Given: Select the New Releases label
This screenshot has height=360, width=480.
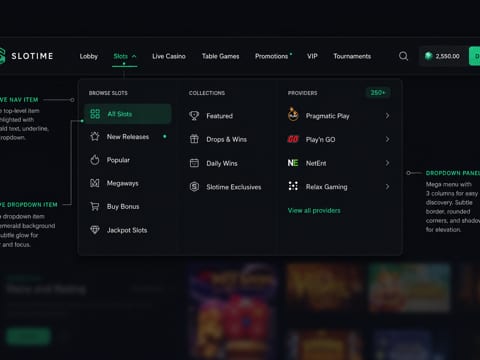Looking at the screenshot, I should coord(128,137).
